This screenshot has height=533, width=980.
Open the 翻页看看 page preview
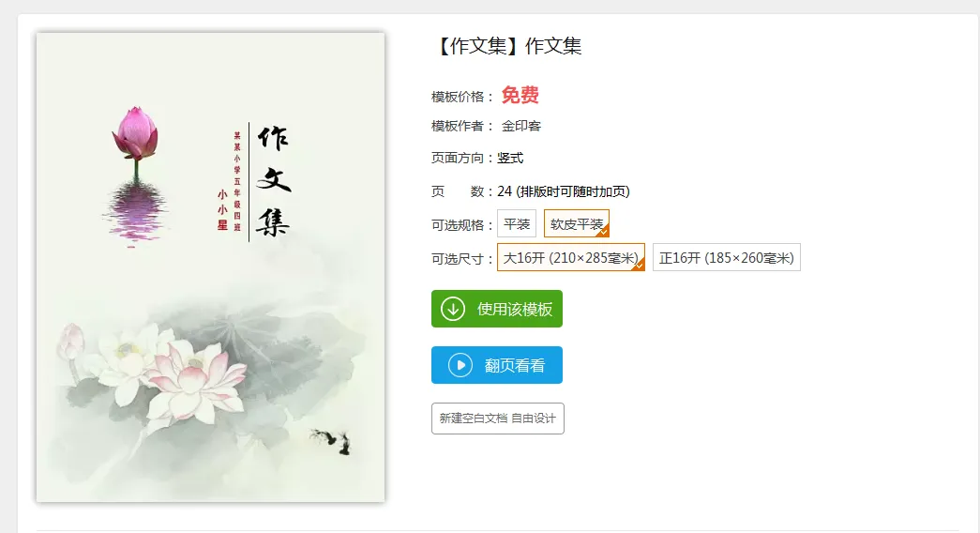[x=497, y=365]
